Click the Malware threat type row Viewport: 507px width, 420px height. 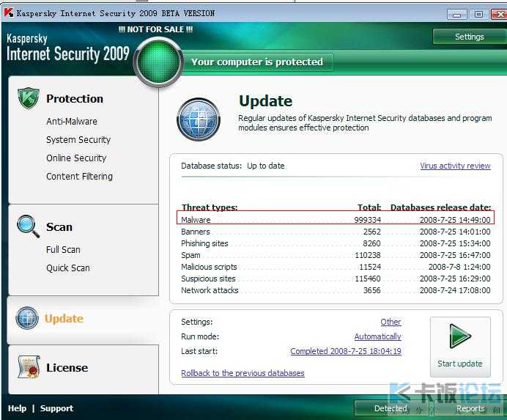(x=336, y=220)
